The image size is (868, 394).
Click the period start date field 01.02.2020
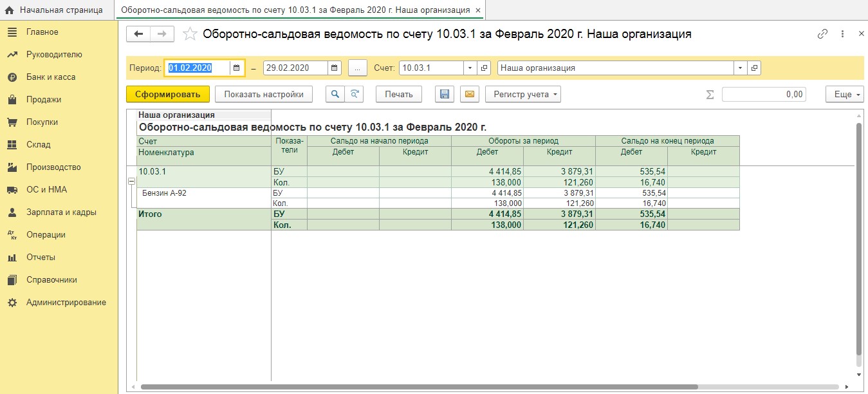click(x=198, y=68)
